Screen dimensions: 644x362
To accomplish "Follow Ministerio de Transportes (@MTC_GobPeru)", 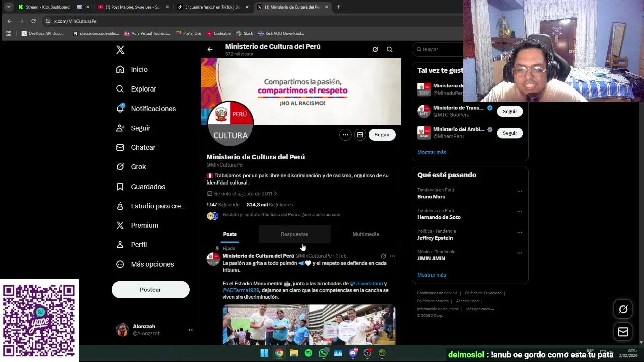I will [510, 111].
